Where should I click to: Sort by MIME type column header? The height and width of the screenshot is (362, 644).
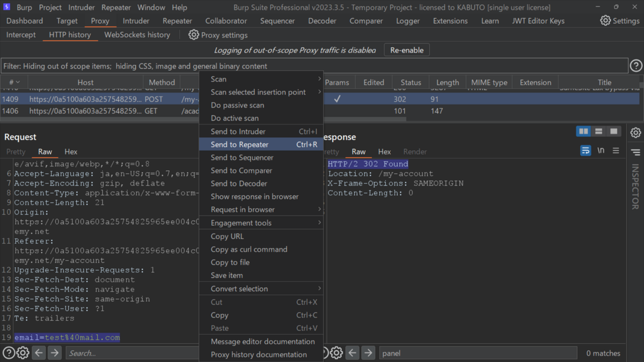[489, 82]
